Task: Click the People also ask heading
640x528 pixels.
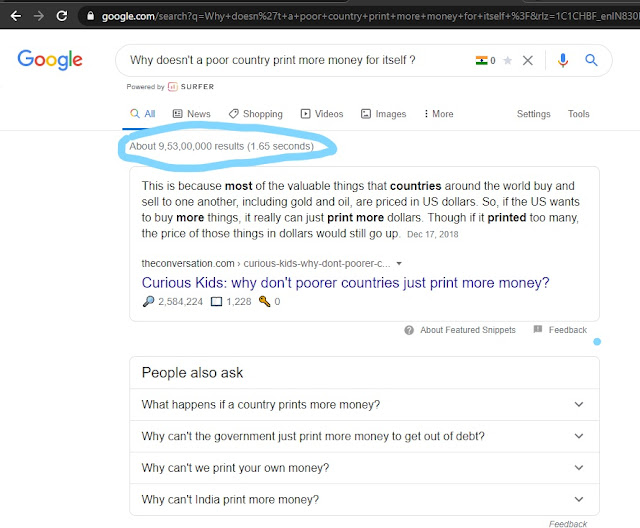Action: point(192,373)
